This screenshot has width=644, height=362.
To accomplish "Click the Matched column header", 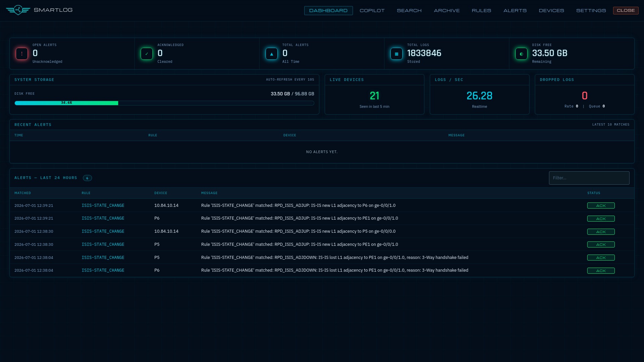I will 22,193.
